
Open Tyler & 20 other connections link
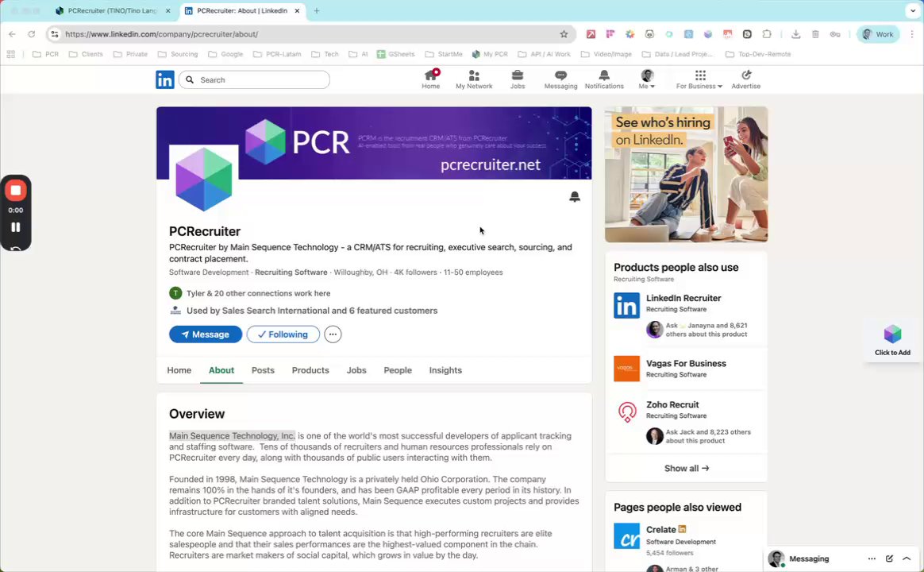[x=258, y=293]
